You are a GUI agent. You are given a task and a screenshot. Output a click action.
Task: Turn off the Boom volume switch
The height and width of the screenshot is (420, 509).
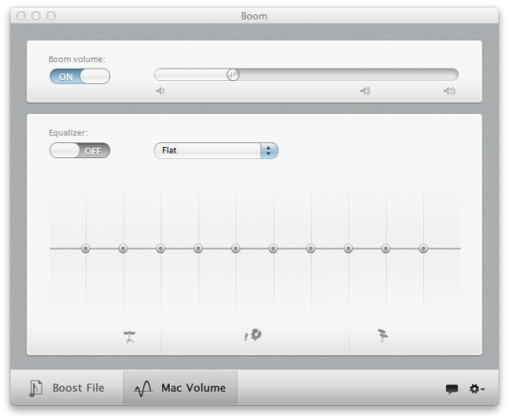pyautogui.click(x=80, y=76)
